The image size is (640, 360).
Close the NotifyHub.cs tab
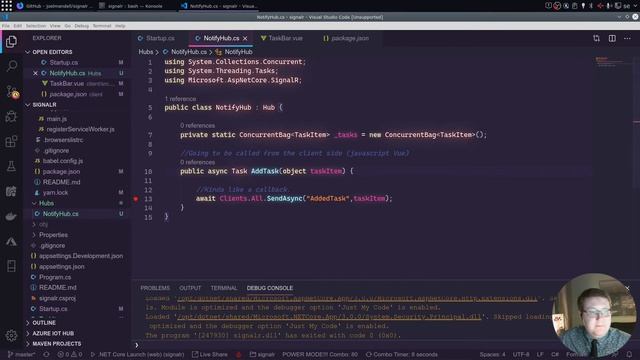pos(245,38)
